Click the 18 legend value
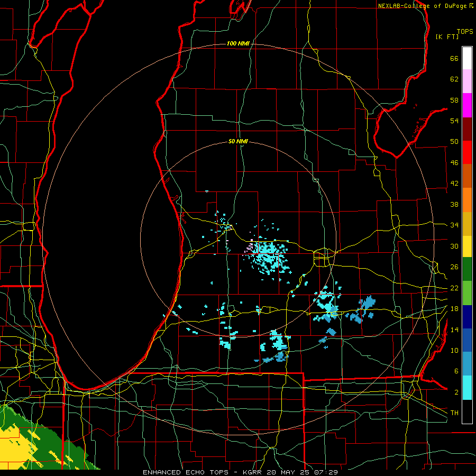Image resolution: width=476 pixels, height=476 pixels. (454, 309)
